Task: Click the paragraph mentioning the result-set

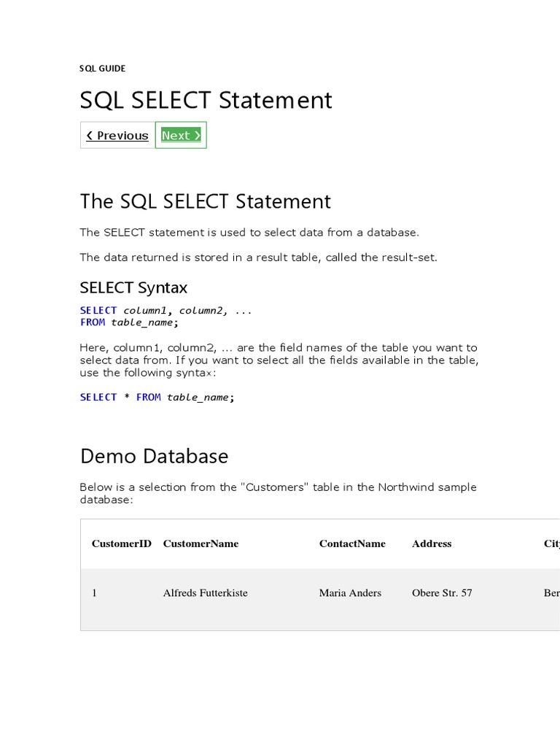Action: (x=258, y=258)
